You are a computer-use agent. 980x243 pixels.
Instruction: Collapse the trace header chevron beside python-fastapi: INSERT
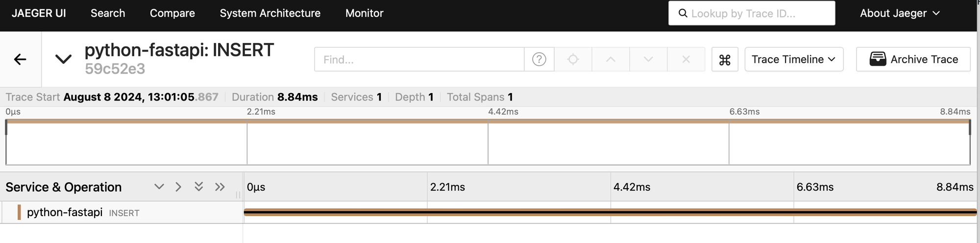[63, 59]
